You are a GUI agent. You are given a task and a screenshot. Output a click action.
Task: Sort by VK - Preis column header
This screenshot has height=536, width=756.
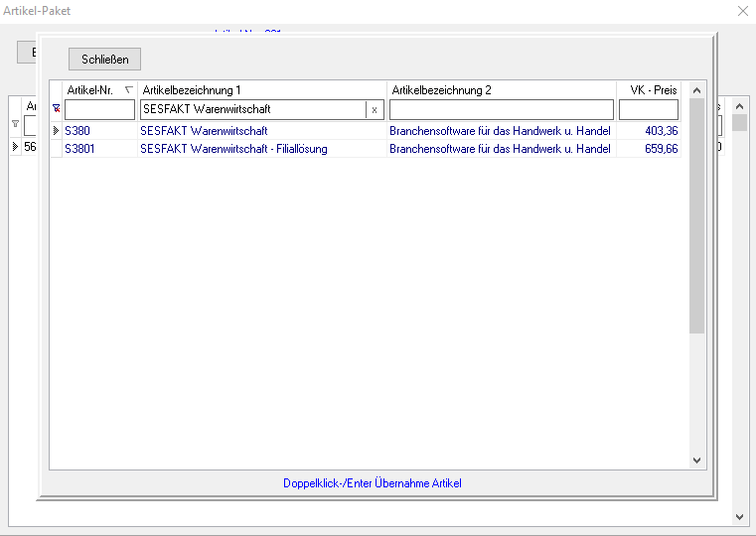tap(649, 90)
